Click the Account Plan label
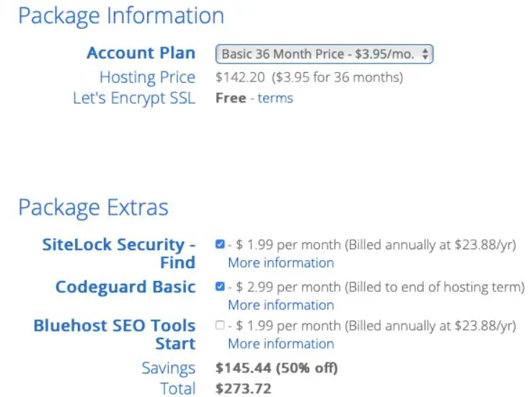Viewport: 532px width, 397px height. 141,53
